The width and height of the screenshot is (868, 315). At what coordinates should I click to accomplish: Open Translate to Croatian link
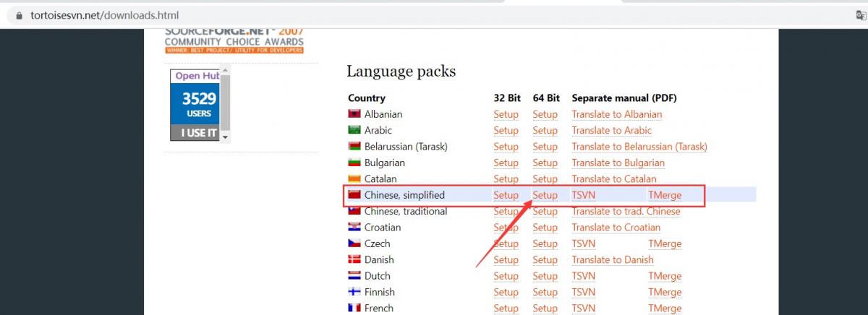616,227
